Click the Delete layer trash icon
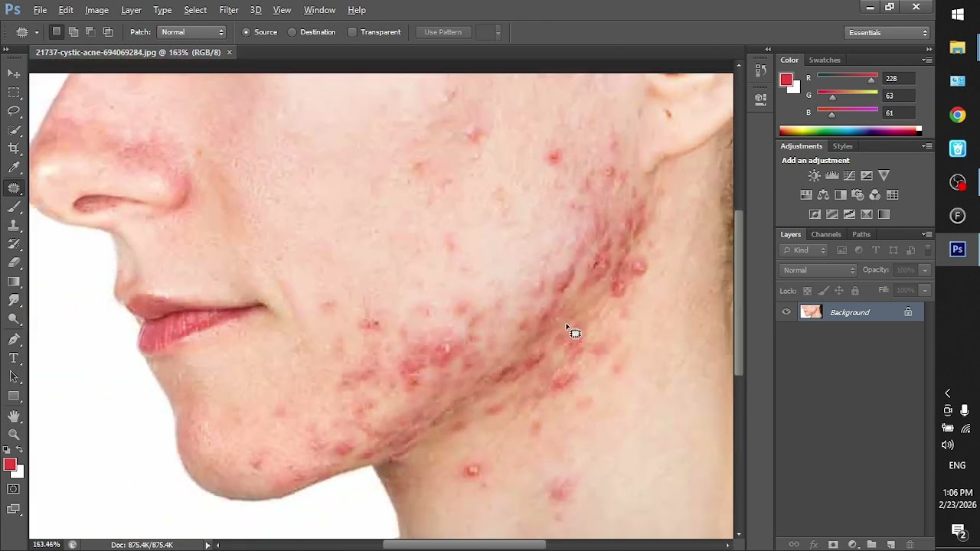 910,544
